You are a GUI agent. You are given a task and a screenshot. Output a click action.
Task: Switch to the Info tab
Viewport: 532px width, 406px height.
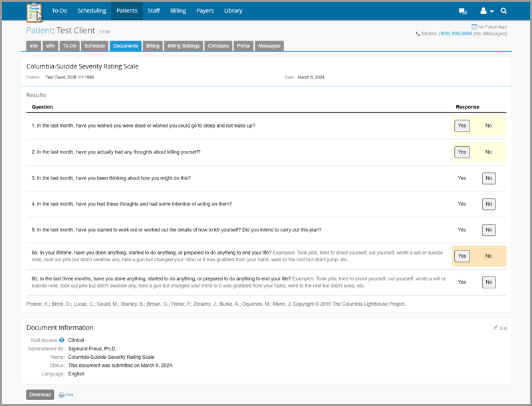coord(34,46)
